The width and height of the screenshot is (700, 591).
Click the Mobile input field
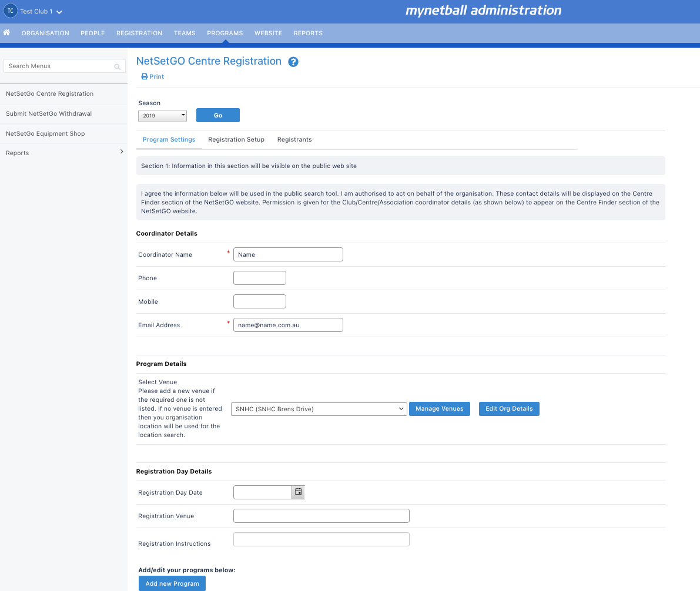click(x=259, y=301)
